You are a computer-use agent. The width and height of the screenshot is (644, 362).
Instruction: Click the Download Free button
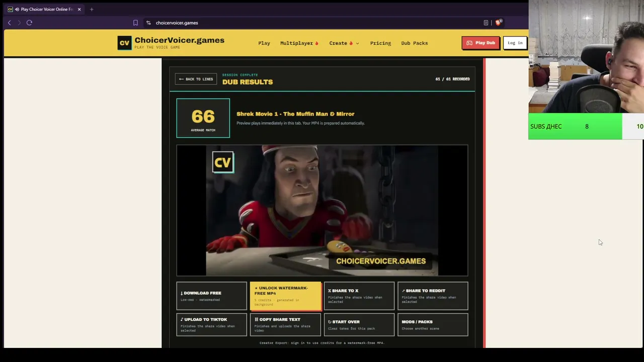tap(211, 296)
